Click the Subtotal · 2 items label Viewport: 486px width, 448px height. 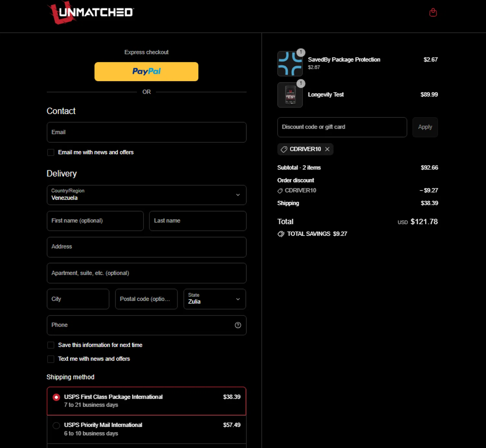pyautogui.click(x=299, y=168)
